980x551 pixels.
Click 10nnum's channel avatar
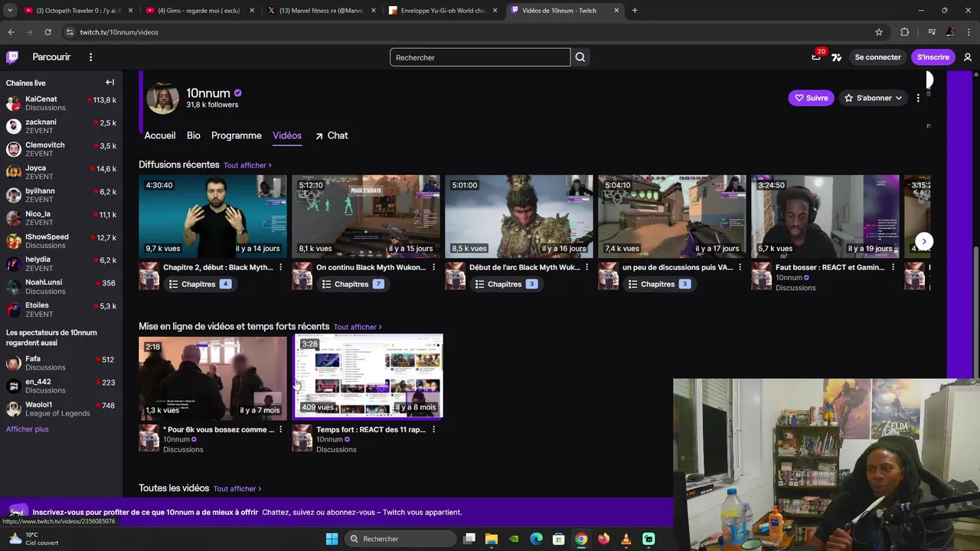162,98
